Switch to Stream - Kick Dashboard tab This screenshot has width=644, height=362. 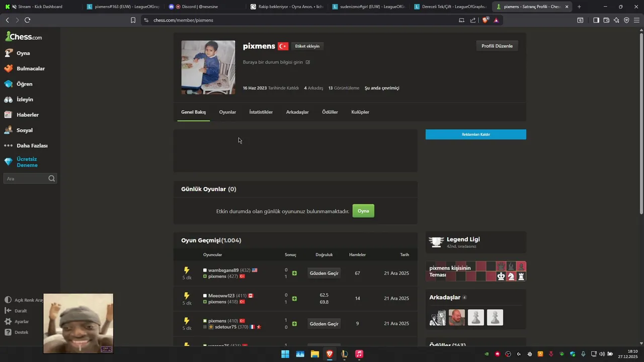tap(40, 7)
